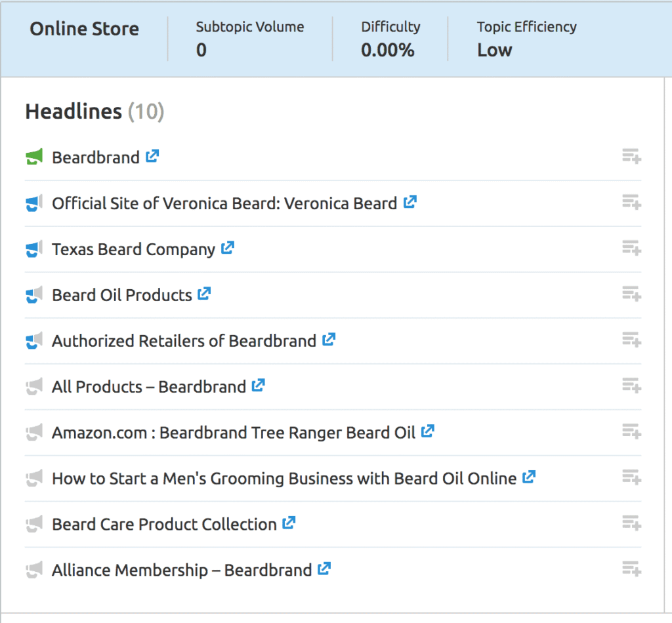Open external link for Texas Beard Company
This screenshot has height=623, width=672.
(x=228, y=249)
